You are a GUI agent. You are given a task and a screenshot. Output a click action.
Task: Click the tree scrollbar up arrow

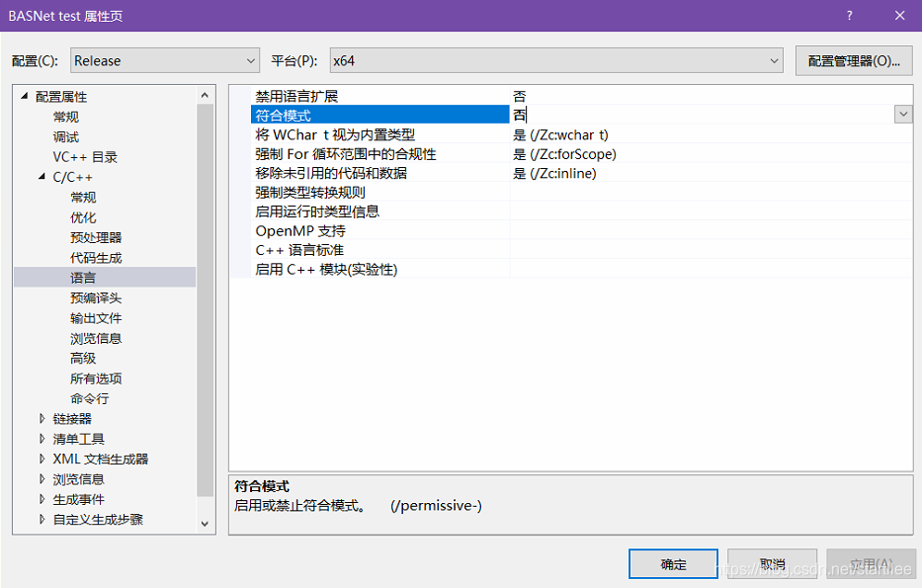pyautogui.click(x=205, y=95)
